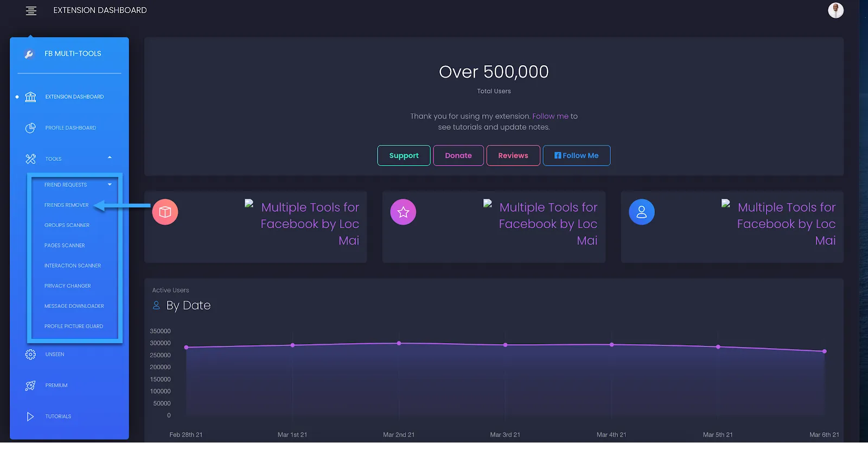Open the user profile avatar

(x=835, y=10)
